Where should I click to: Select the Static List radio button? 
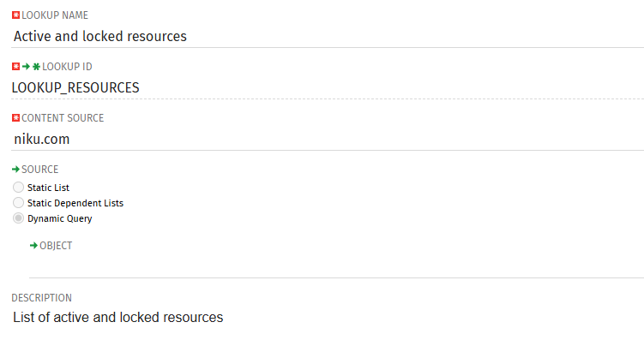tap(18, 188)
